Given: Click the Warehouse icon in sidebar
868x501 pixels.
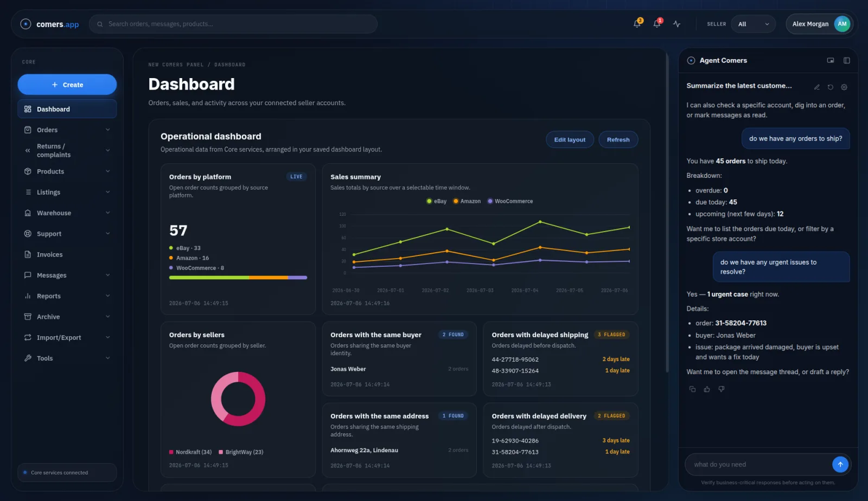Looking at the screenshot, I should pyautogui.click(x=28, y=213).
